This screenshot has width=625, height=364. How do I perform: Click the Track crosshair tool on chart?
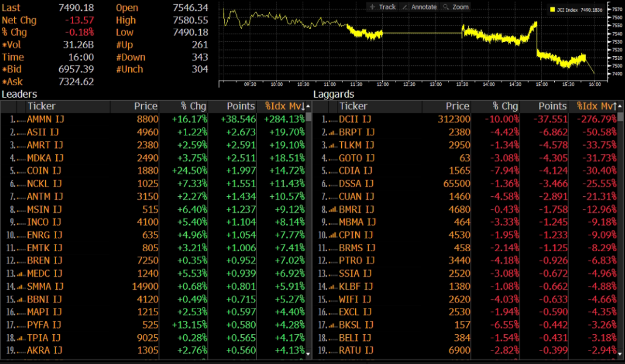(382, 7)
